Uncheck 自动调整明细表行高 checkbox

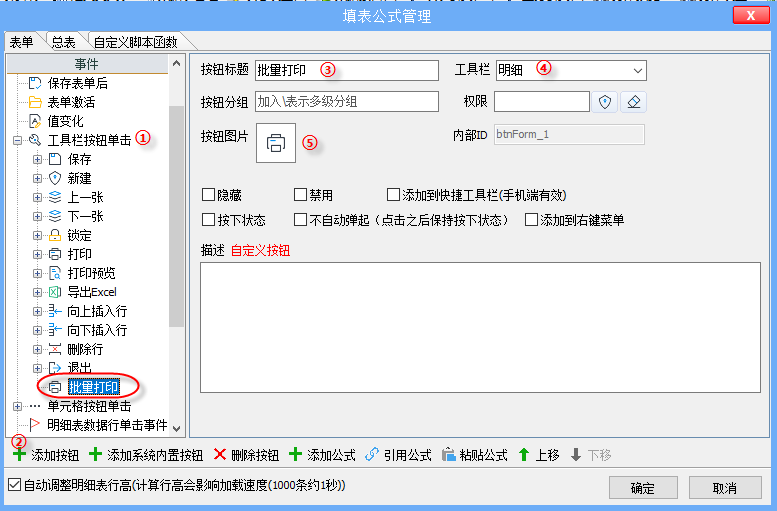pyautogui.click(x=15, y=485)
